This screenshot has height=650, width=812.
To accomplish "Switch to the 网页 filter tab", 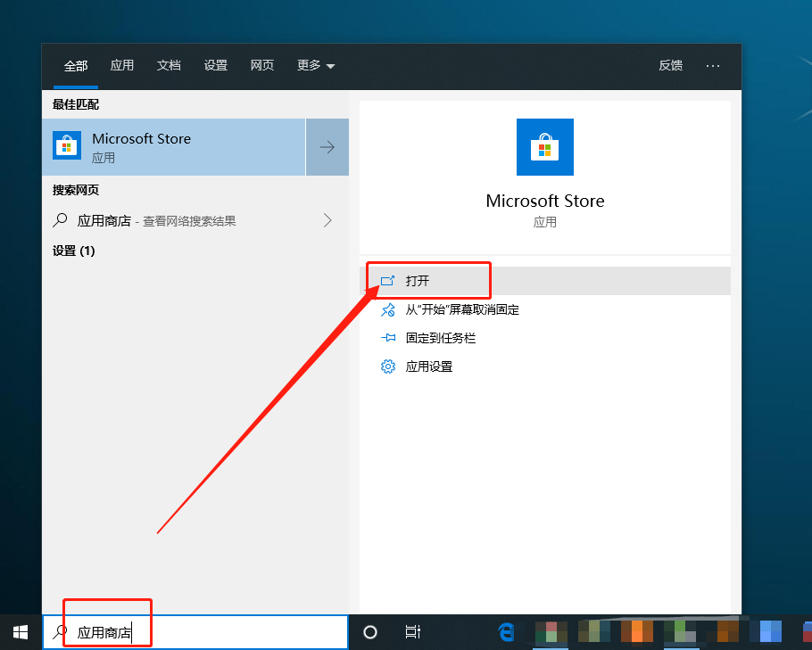I will click(262, 65).
